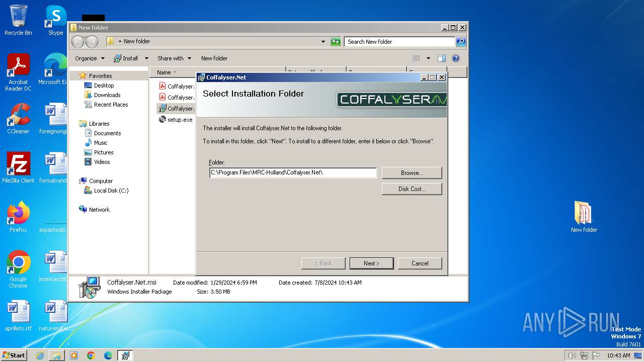Open Acrobat Reader DC desktop shortcut
Screen dimensions: 644x362
pos(18,72)
